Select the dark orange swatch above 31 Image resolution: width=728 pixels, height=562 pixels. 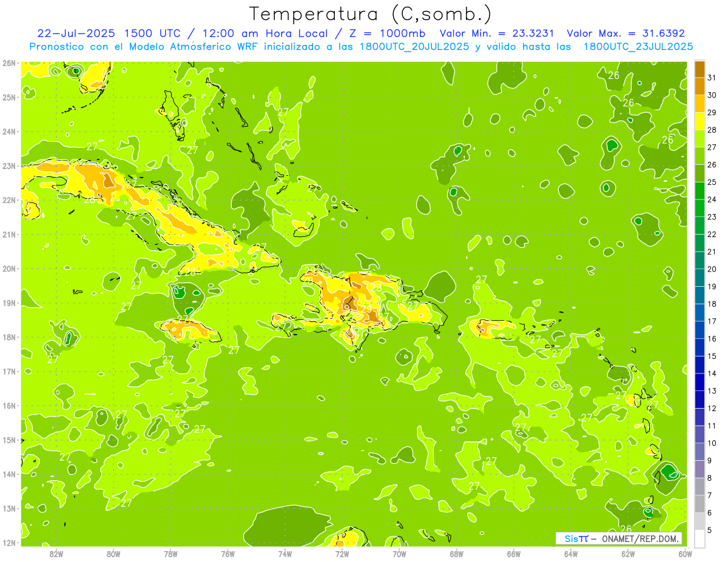(x=699, y=70)
